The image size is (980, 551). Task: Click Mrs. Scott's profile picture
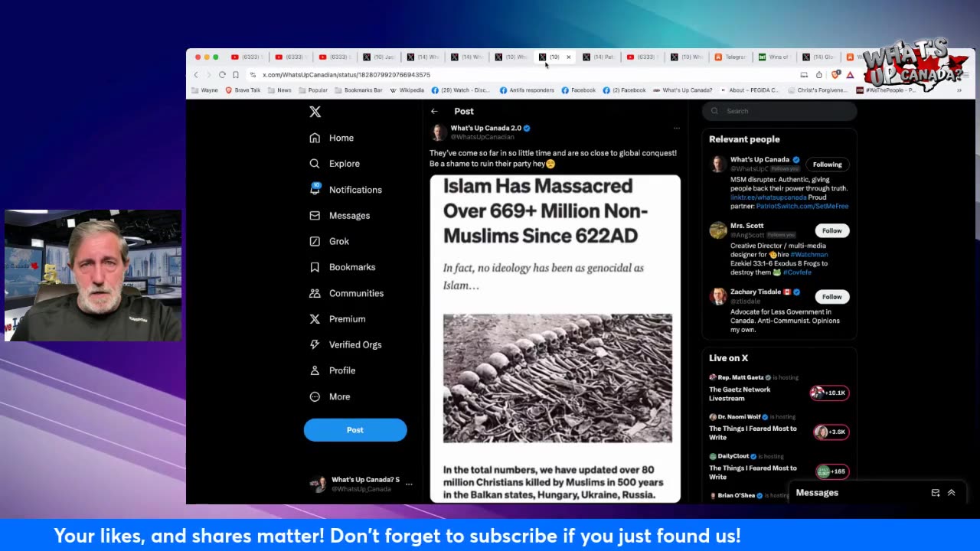[717, 230]
